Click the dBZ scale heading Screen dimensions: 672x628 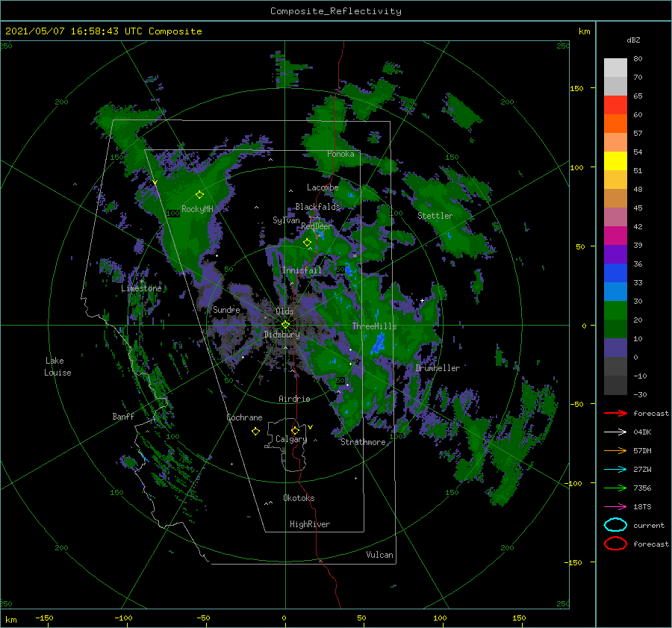(633, 40)
